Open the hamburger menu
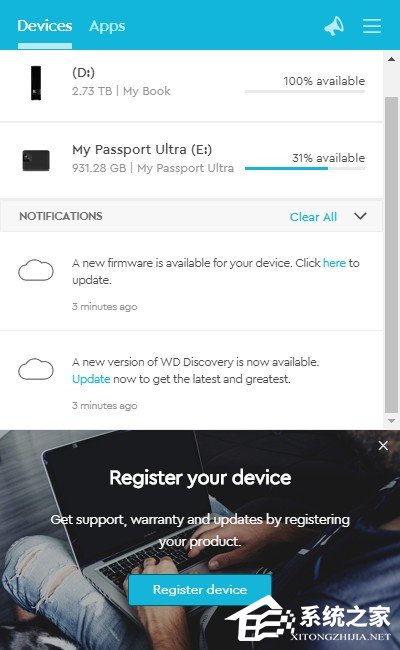This screenshot has width=400, height=650. click(x=372, y=26)
